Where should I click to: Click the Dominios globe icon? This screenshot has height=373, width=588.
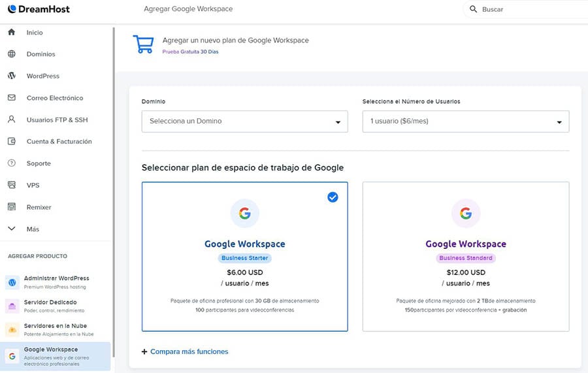11,54
